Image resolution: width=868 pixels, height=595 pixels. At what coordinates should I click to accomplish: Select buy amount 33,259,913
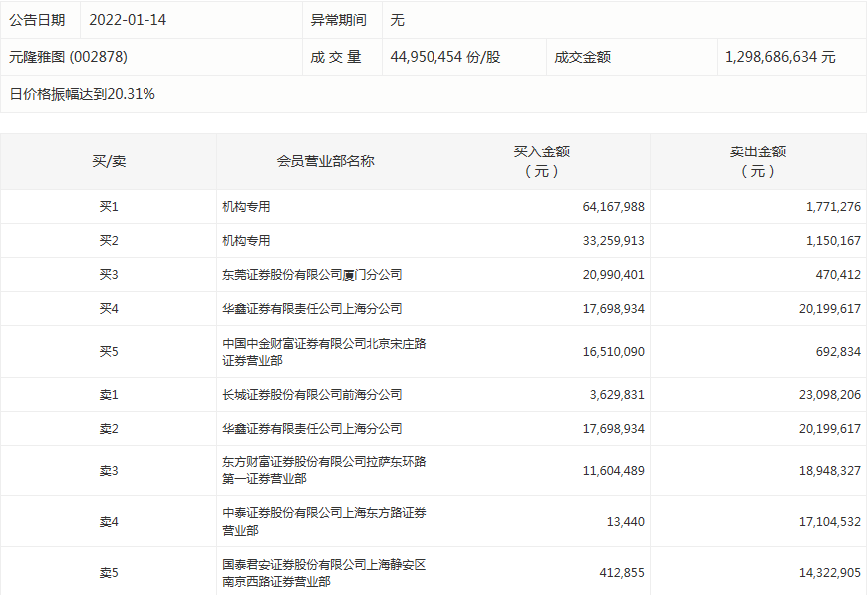point(613,241)
